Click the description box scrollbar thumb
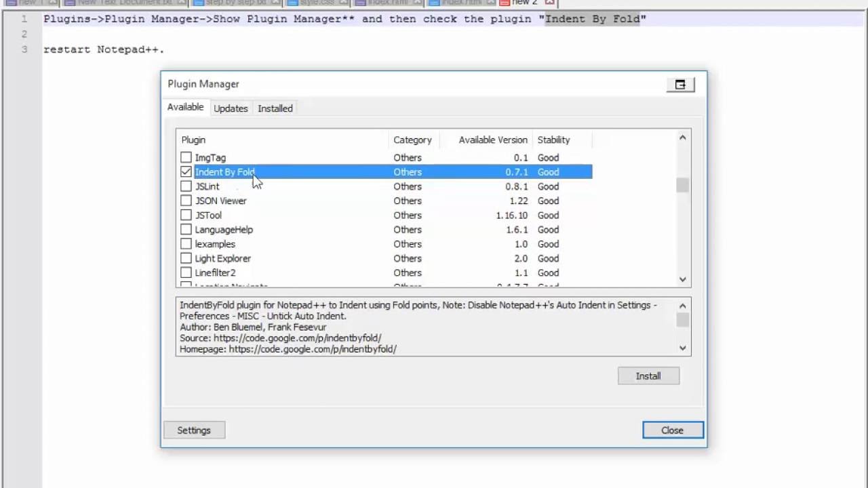The image size is (868, 488). click(683, 320)
